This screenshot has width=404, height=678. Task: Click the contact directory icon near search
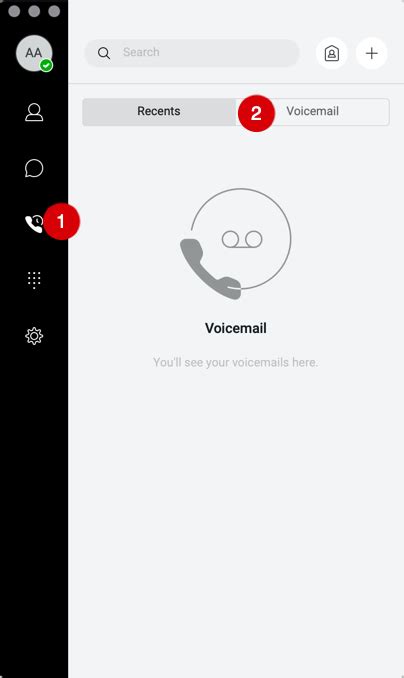coord(332,53)
